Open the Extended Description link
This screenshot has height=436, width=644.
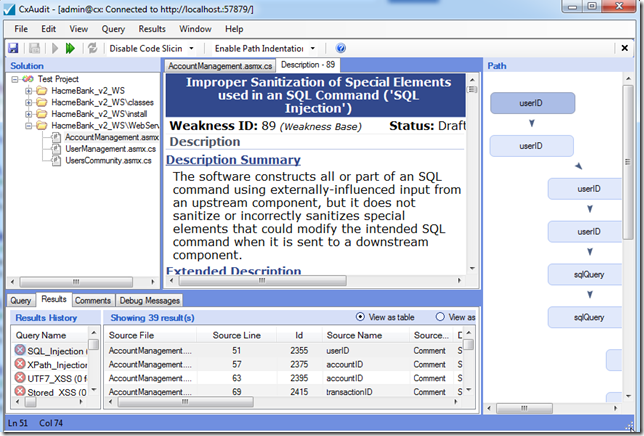(233, 271)
